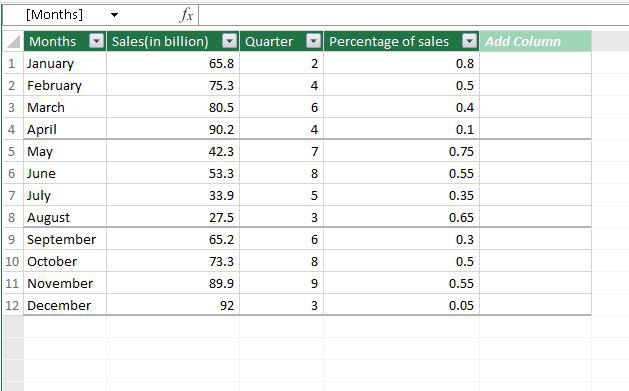The height and width of the screenshot is (391, 629).
Task: Select the Quarter column header
Action: point(282,41)
